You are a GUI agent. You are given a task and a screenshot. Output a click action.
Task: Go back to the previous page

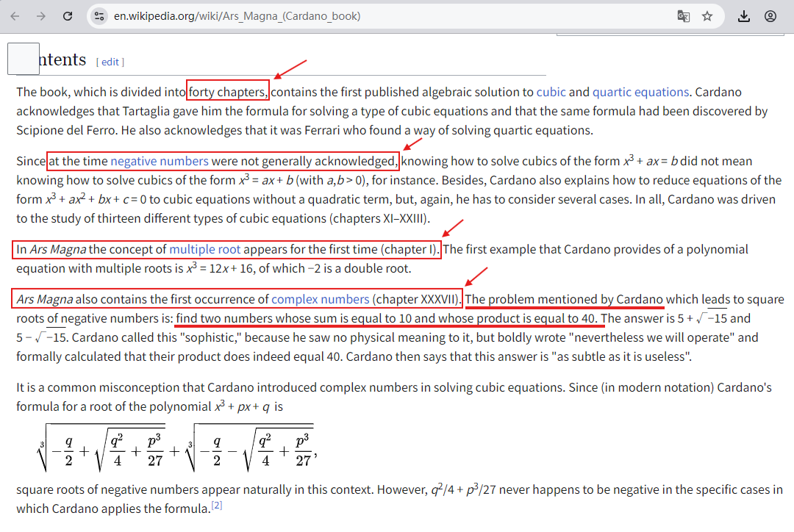point(15,16)
